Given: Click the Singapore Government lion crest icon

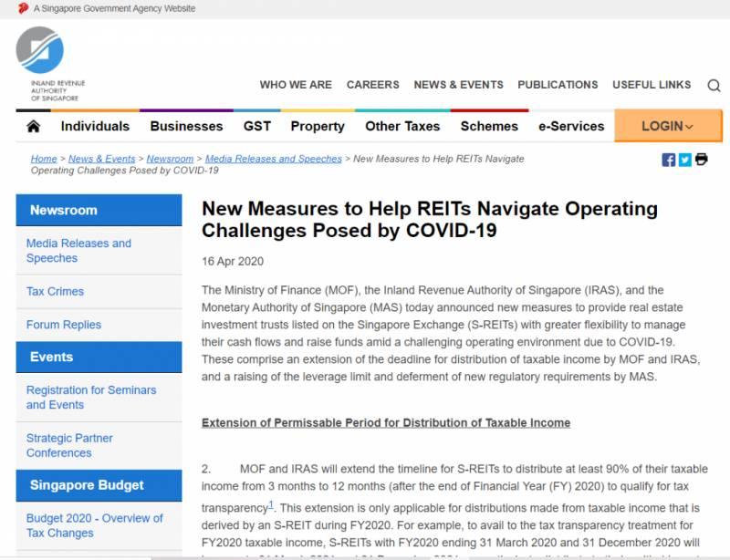Looking at the screenshot, I should click(x=23, y=8).
